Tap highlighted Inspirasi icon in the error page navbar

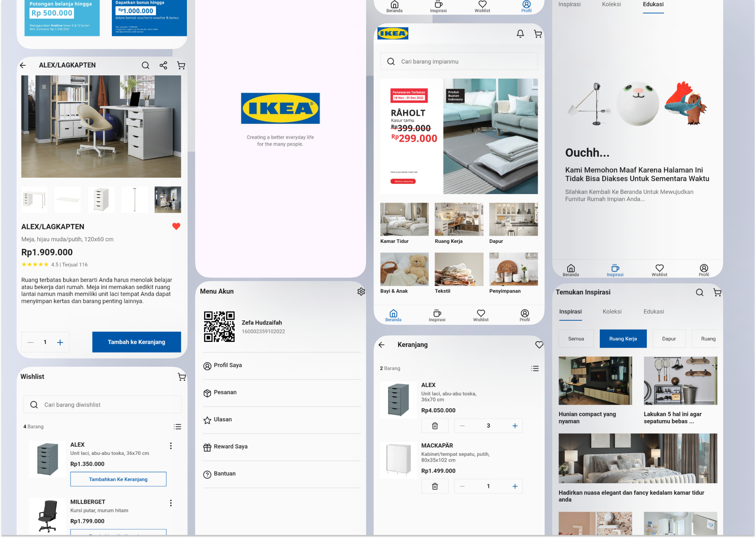pyautogui.click(x=615, y=271)
